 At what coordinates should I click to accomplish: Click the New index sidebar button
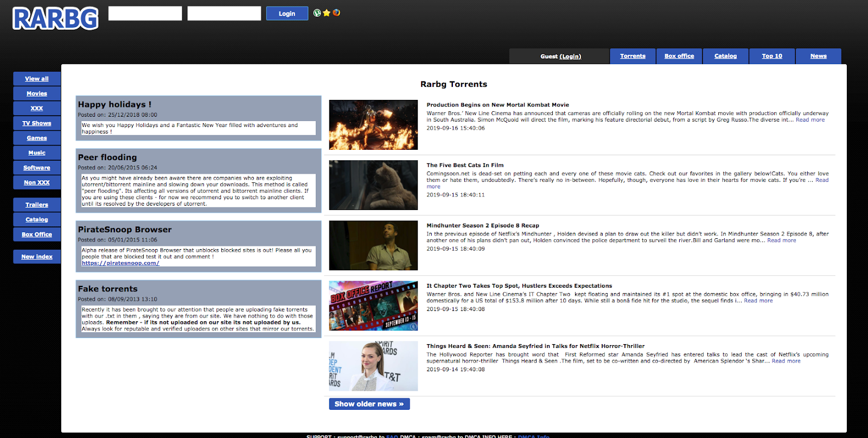pyautogui.click(x=37, y=257)
